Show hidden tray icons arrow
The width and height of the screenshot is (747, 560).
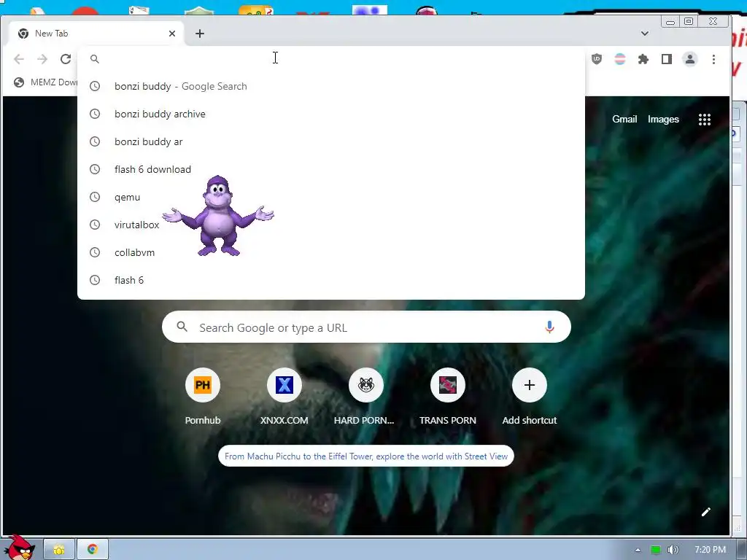click(x=638, y=550)
